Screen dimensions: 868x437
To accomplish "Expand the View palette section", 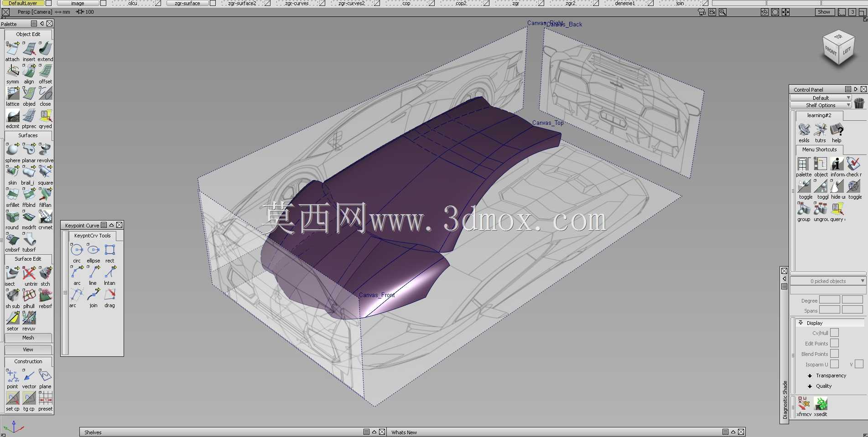I will 28,350.
